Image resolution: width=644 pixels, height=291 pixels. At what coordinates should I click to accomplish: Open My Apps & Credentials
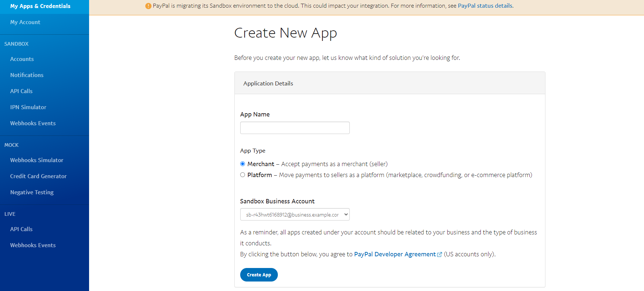40,6
